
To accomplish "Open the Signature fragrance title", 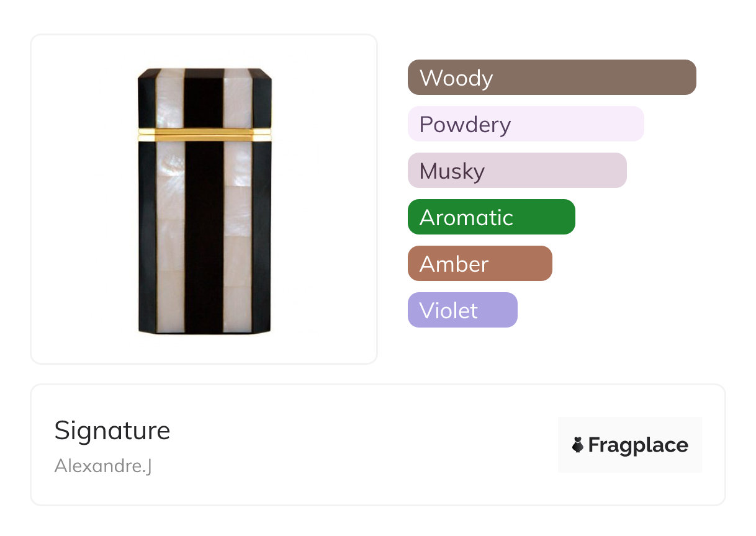I will click(112, 431).
